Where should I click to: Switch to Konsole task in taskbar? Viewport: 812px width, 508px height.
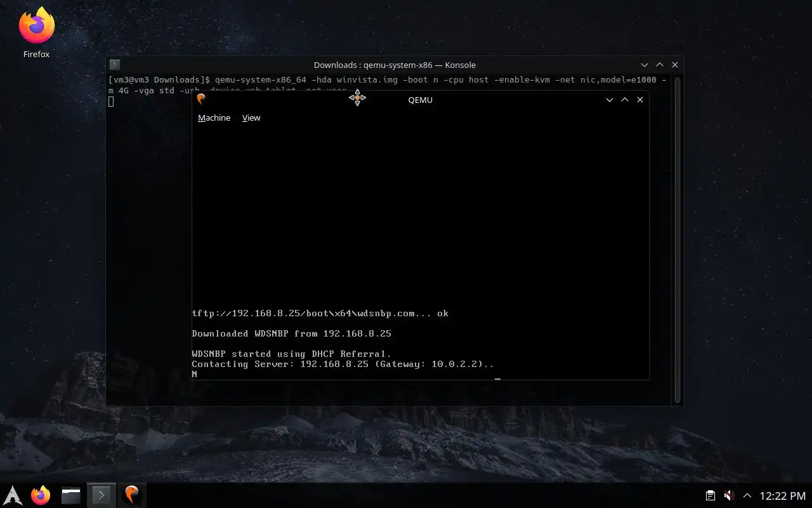101,495
